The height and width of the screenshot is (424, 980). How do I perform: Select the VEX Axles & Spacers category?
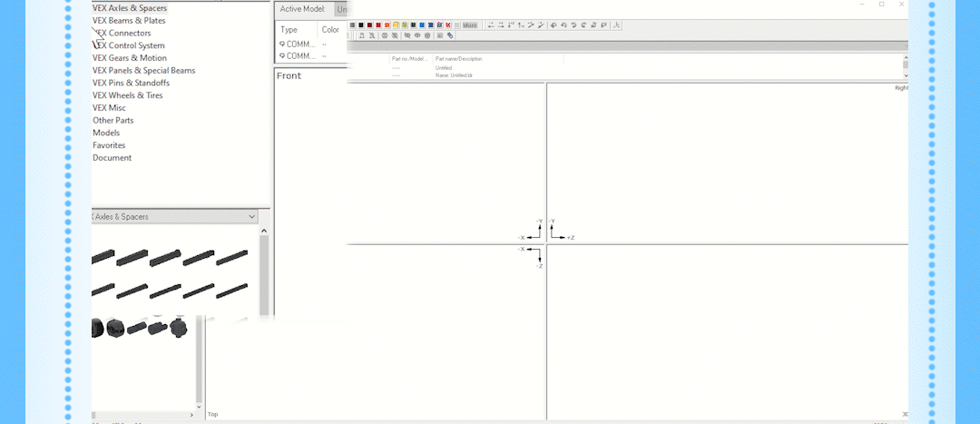point(130,8)
